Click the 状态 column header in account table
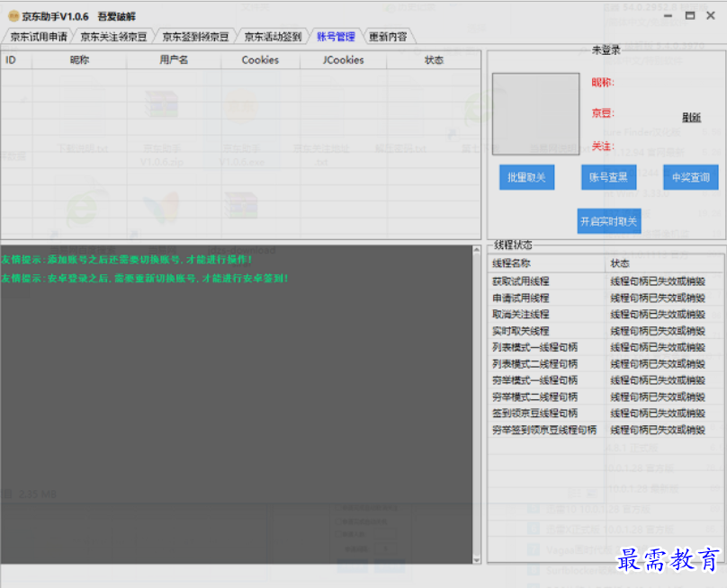Viewport: 727px width, 588px height. (x=434, y=59)
